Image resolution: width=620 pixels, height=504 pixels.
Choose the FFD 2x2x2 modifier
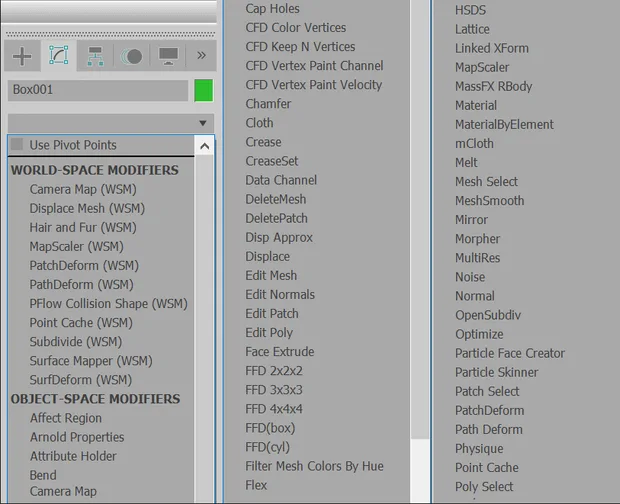274,371
